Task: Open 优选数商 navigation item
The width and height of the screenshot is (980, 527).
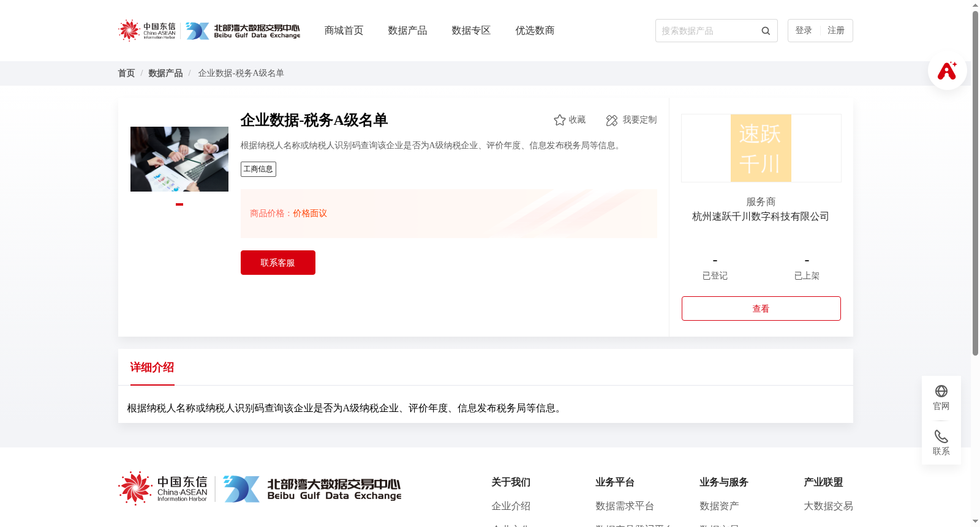Action: pyautogui.click(x=535, y=31)
